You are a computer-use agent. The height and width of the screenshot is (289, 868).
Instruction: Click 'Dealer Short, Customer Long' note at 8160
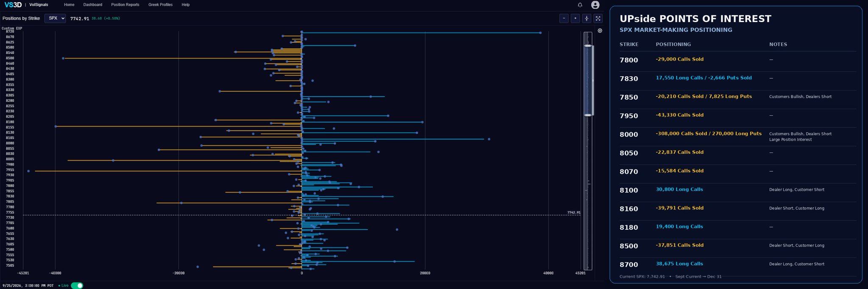pyautogui.click(x=797, y=208)
